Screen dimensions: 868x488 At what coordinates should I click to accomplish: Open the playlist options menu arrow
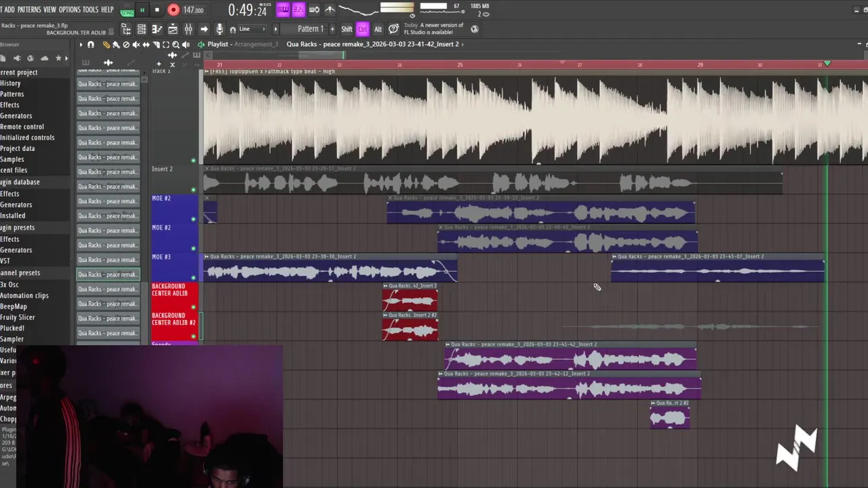(81, 45)
